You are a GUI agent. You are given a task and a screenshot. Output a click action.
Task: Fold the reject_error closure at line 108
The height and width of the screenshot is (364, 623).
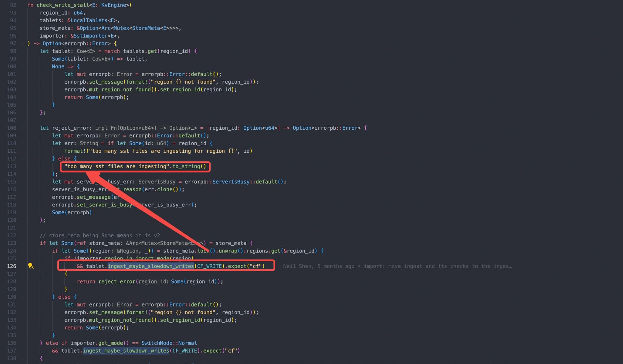click(x=22, y=128)
